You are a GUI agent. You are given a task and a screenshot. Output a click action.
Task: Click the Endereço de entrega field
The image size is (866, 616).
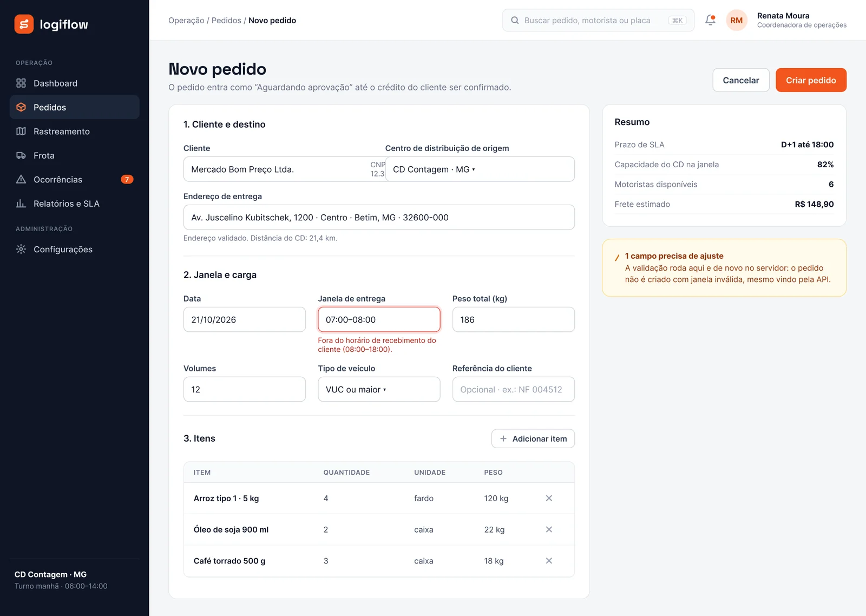(379, 217)
